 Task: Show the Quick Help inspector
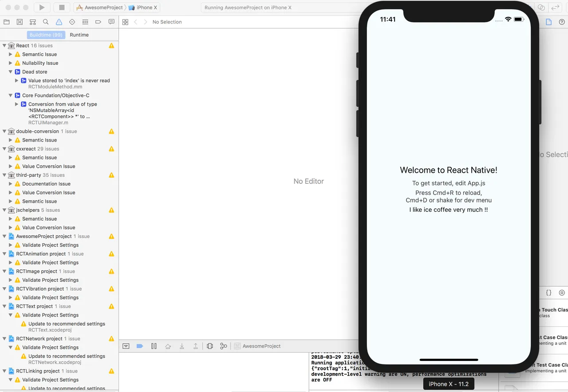click(562, 22)
